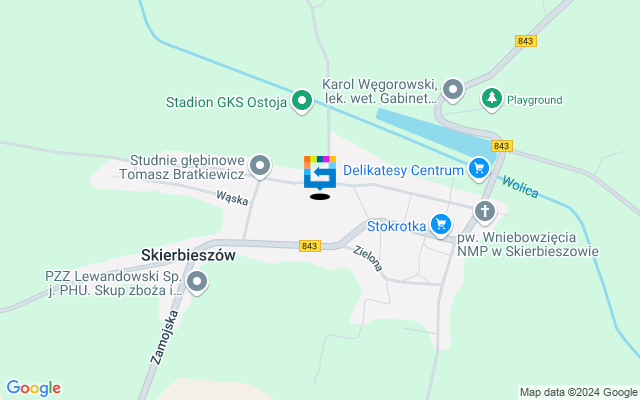640x400 pixels.
Task: Click the Zamojska street label
Action: tap(164, 338)
